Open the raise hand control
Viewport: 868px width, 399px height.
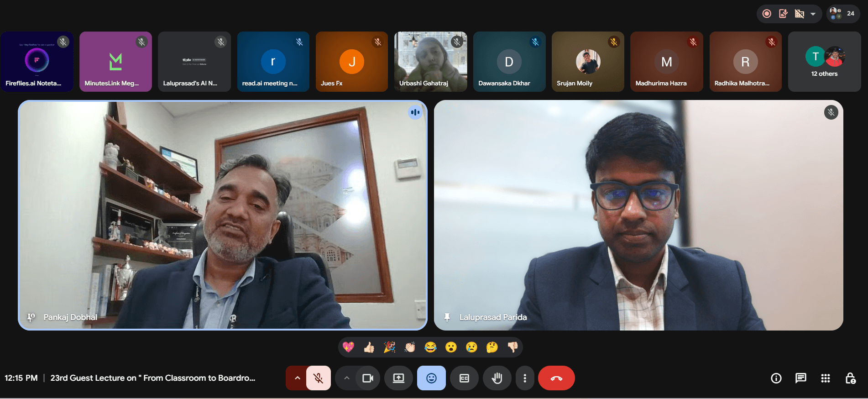497,378
